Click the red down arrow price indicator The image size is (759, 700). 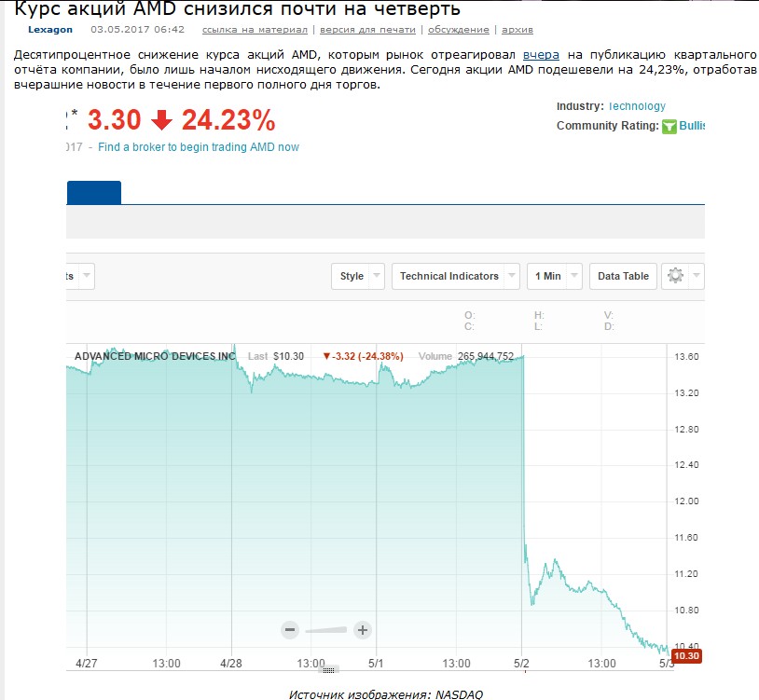click(163, 120)
